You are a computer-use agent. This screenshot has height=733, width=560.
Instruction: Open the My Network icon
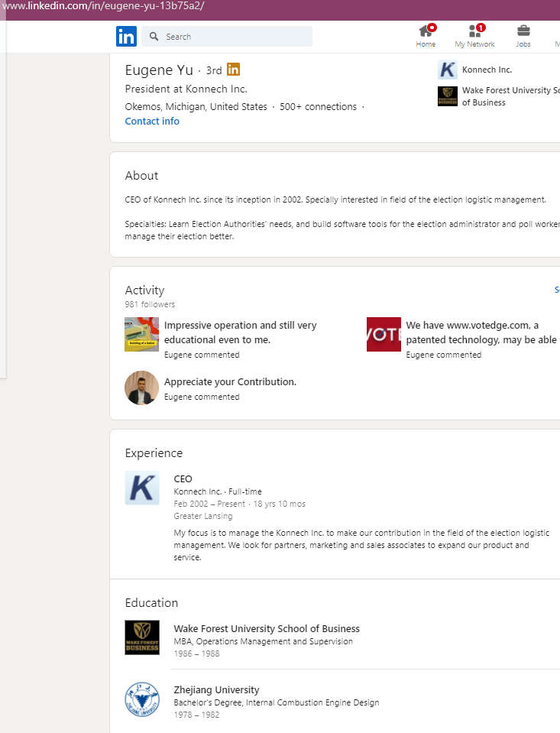[x=475, y=31]
